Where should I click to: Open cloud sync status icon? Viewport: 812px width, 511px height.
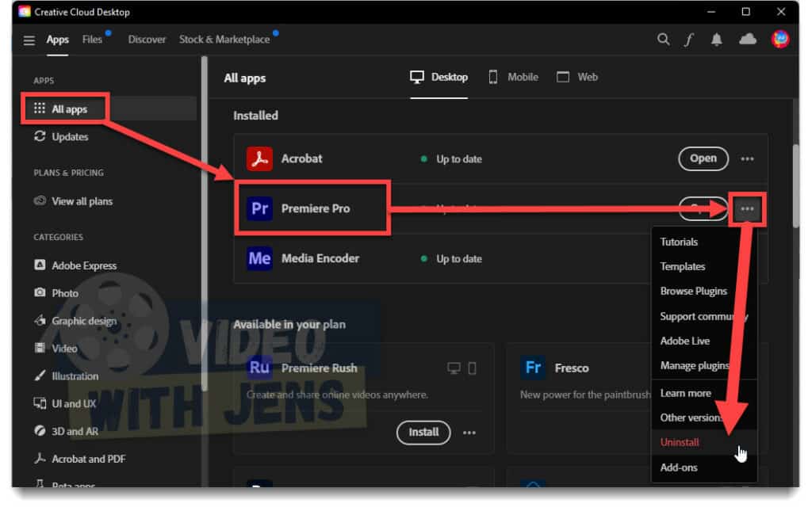[747, 39]
